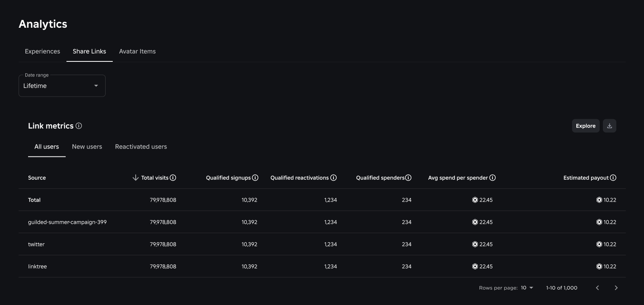Toggle sort arrow on Total visits column
The image size is (644, 305).
click(135, 178)
